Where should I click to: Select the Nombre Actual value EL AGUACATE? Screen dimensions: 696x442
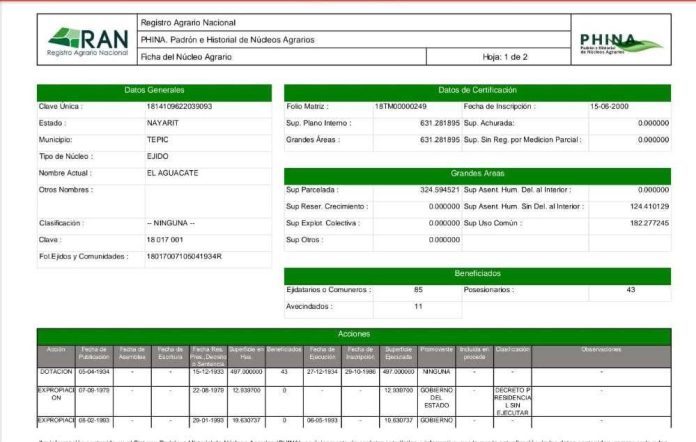pyautogui.click(x=173, y=173)
